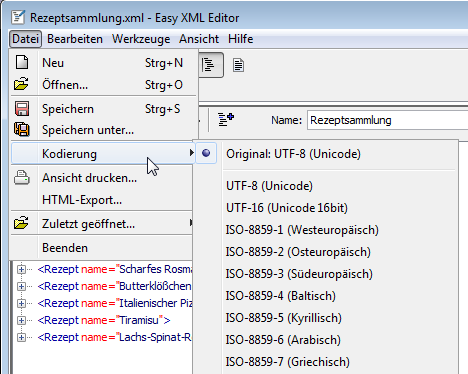The height and width of the screenshot is (374, 468).
Task: Choose Speichern menu entry
Action: (104, 109)
